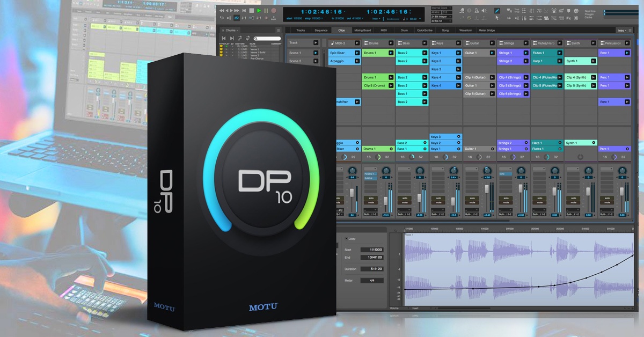Open the 24 Bit Integer format dropdown

441,16
